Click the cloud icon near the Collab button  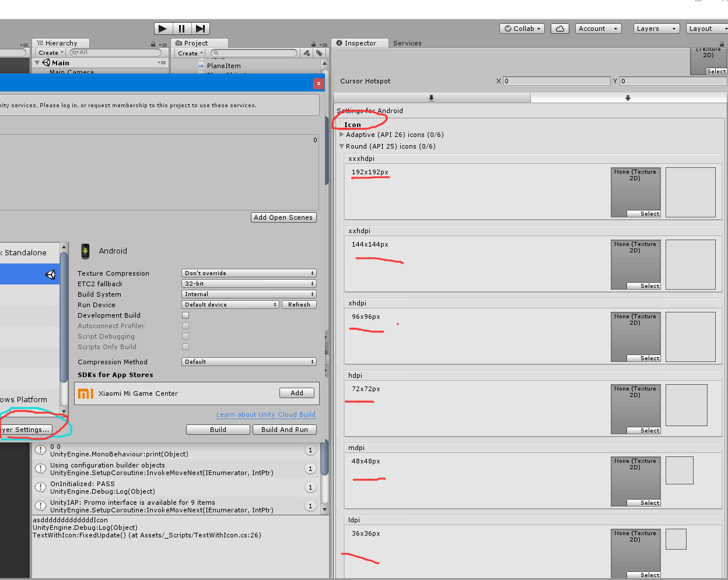coord(559,28)
